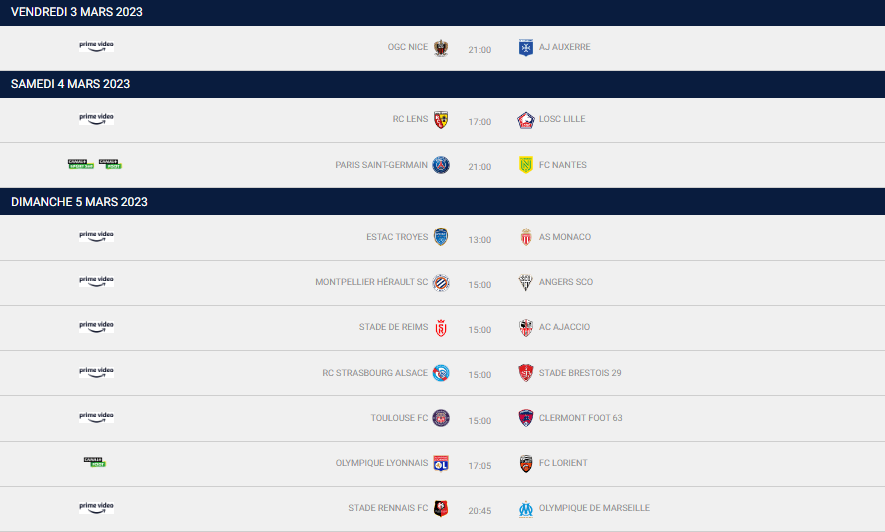Click the Olympique de Marseille crest
Viewport: 885px width, 532px height.
tap(526, 508)
